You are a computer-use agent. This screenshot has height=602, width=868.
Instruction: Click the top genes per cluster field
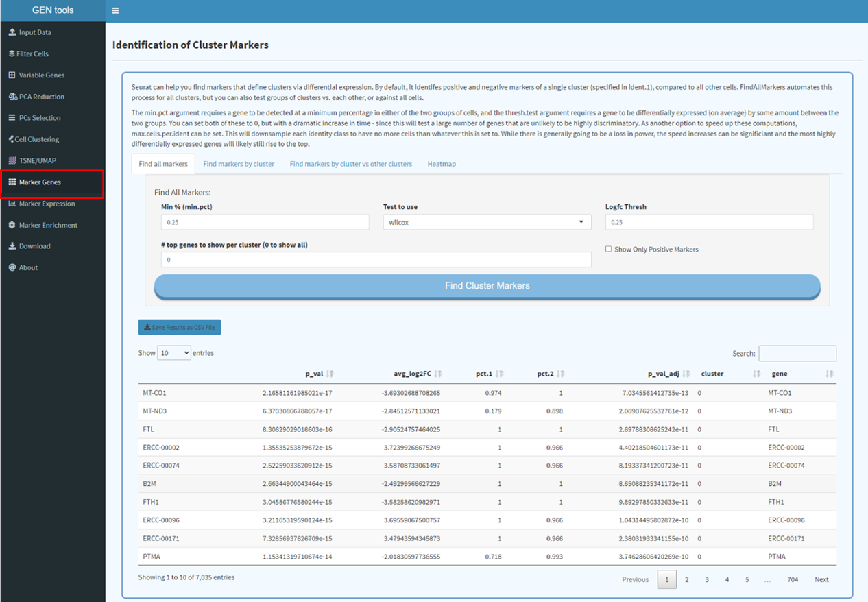point(376,260)
